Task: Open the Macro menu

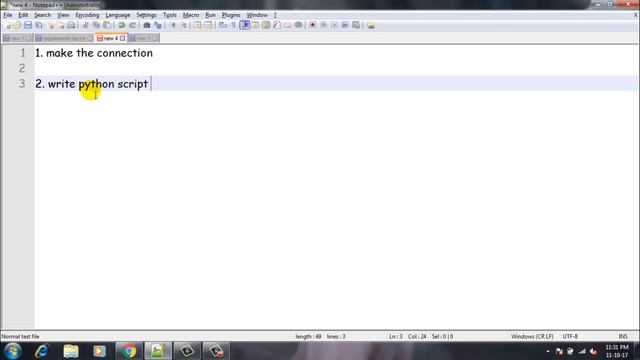Action: pos(191,15)
